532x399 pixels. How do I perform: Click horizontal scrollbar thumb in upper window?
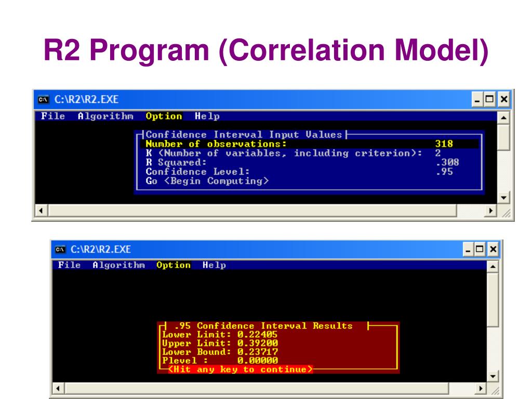pos(252,210)
